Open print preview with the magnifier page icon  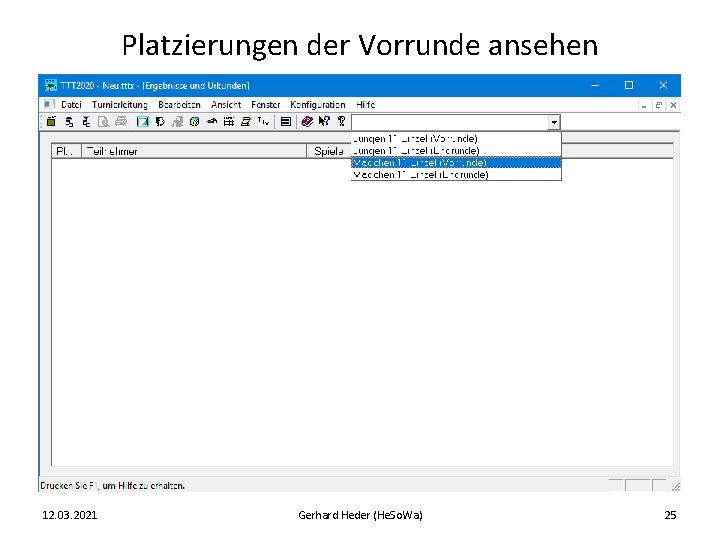104,122
